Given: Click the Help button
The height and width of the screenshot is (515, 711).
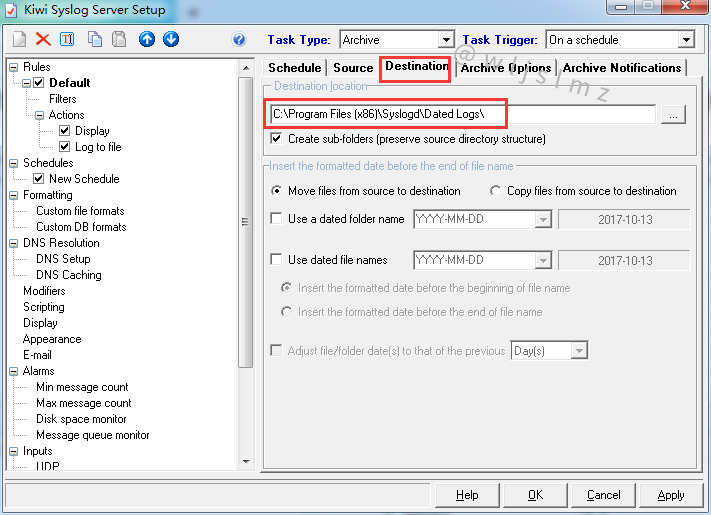Looking at the screenshot, I should tap(467, 495).
